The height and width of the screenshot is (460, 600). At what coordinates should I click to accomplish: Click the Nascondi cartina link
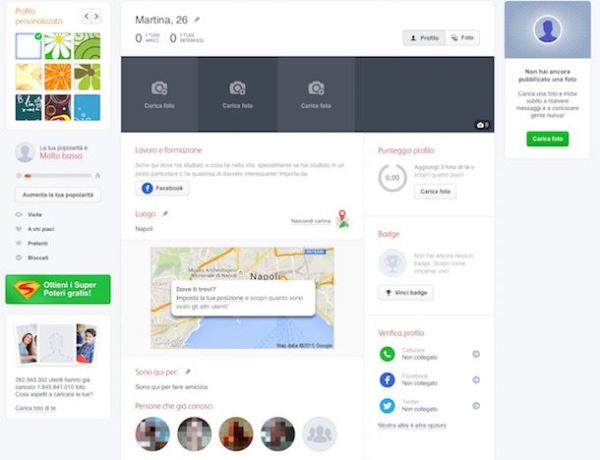[x=311, y=220]
